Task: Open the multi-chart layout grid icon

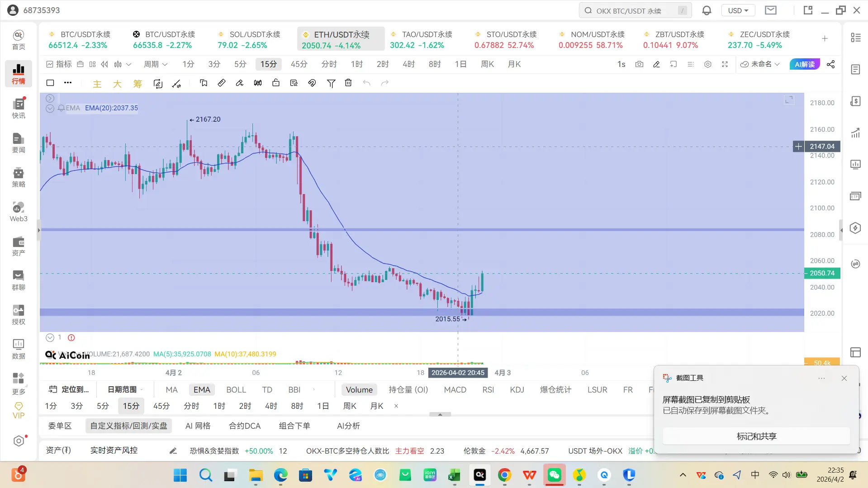Action: click(92, 64)
